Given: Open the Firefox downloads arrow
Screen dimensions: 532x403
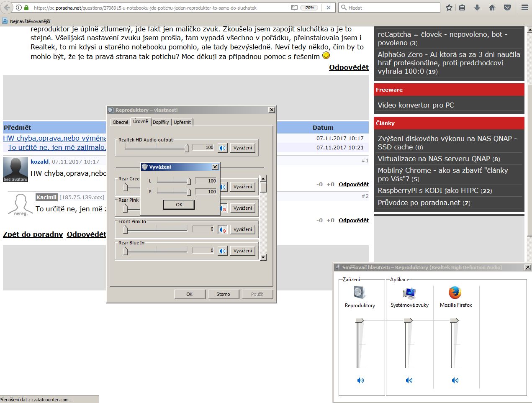Looking at the screenshot, I should pos(477,8).
